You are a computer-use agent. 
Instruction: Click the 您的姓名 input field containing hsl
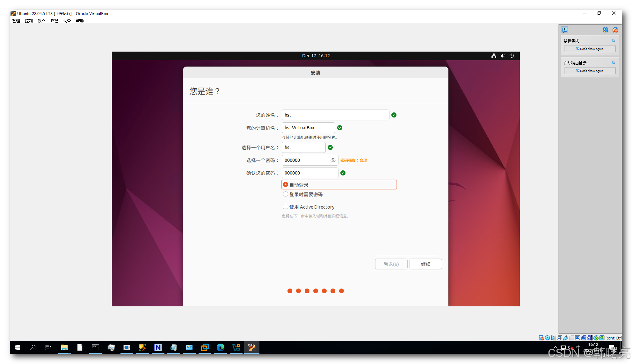(335, 115)
